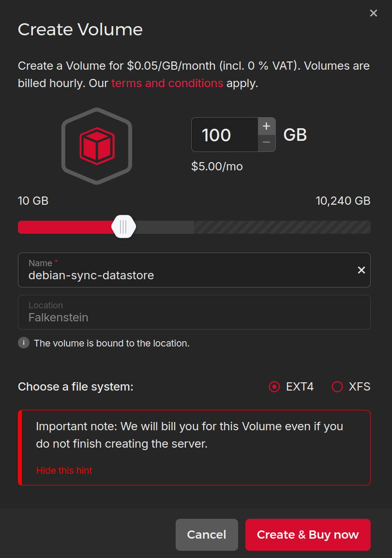Click Hide this hint link
The height and width of the screenshot is (558, 392).
coord(64,470)
